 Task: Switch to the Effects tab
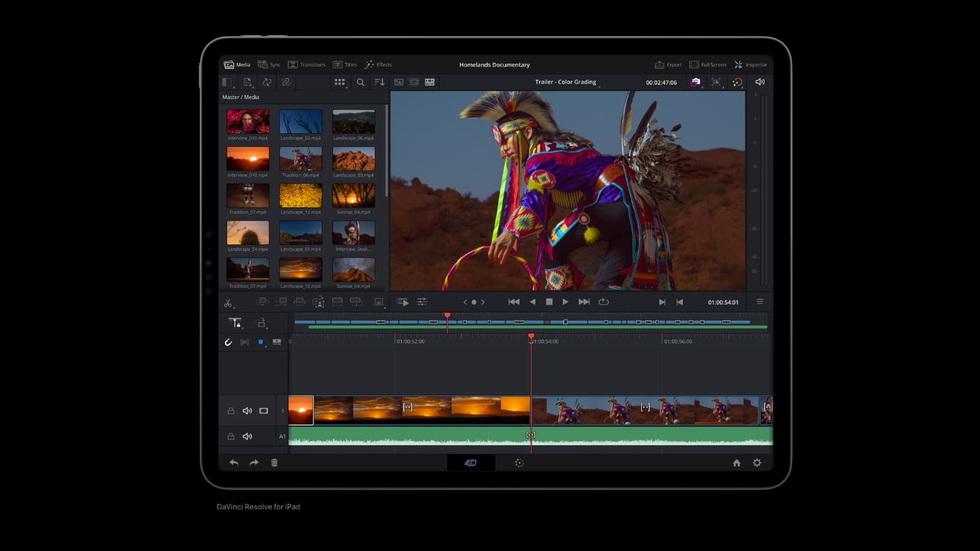[378, 64]
